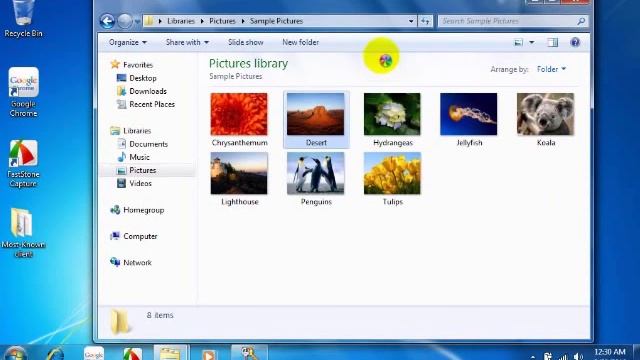This screenshot has height=360, width=640.
Task: Change view using the view icon
Action: [518, 42]
